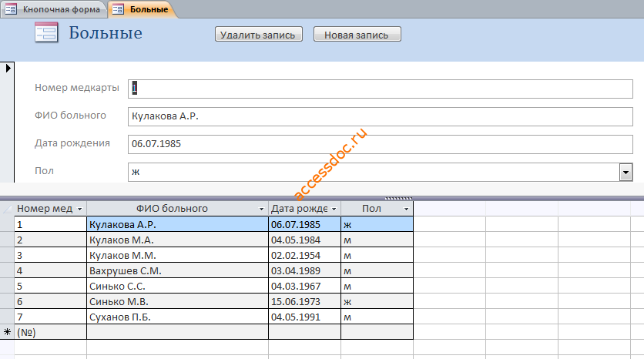This screenshot has width=644, height=359.
Task: Open the Пол column header filter dropdown
Action: [406, 209]
